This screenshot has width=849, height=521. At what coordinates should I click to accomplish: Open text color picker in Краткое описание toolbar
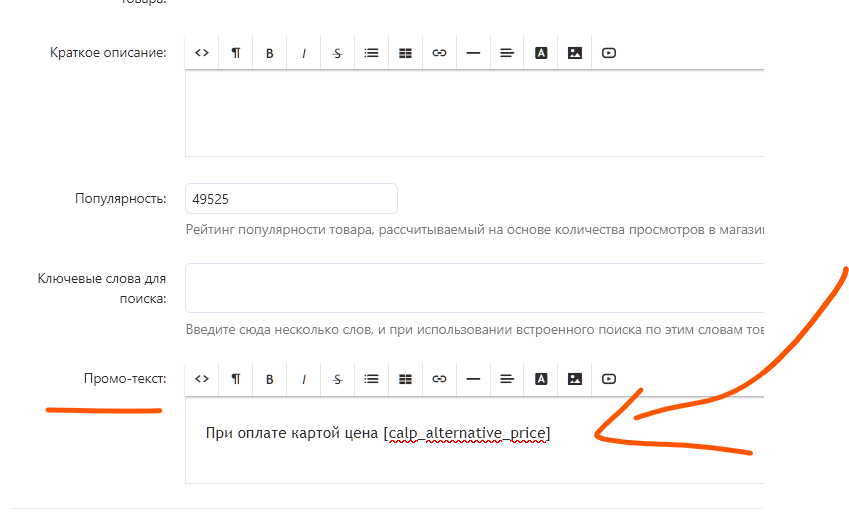(x=541, y=53)
